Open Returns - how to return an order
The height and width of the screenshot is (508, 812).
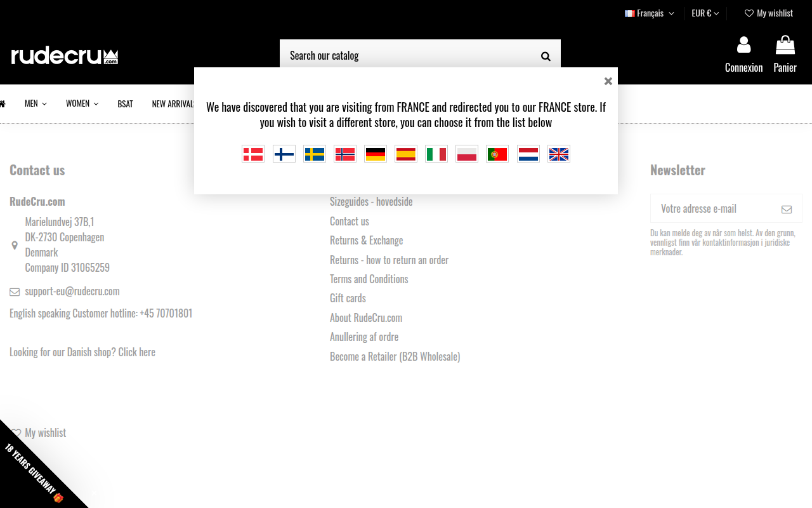(x=389, y=260)
